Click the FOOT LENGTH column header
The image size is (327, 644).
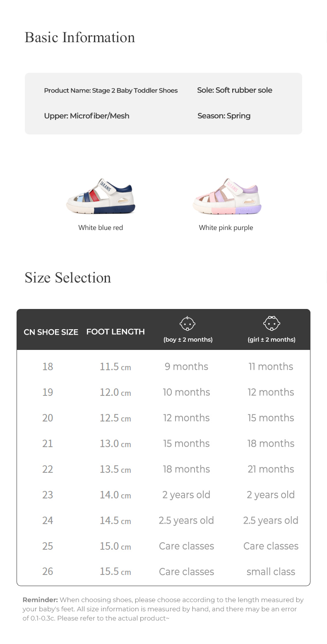115,331
